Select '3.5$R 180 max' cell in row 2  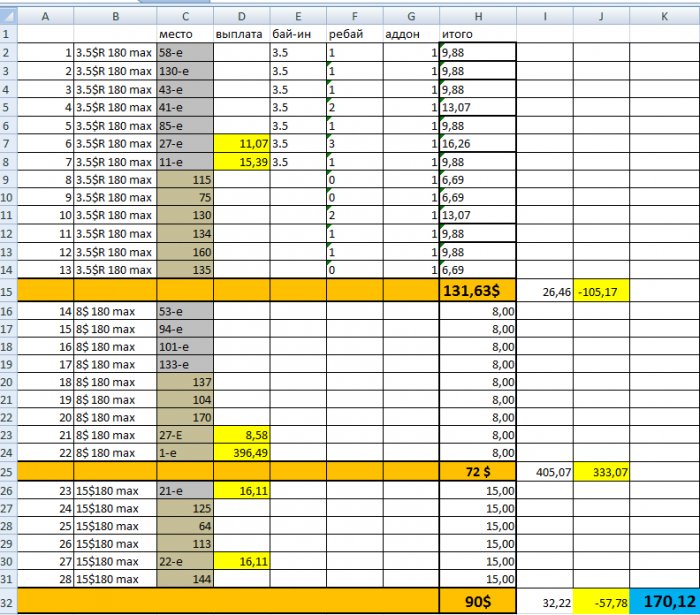pos(115,53)
